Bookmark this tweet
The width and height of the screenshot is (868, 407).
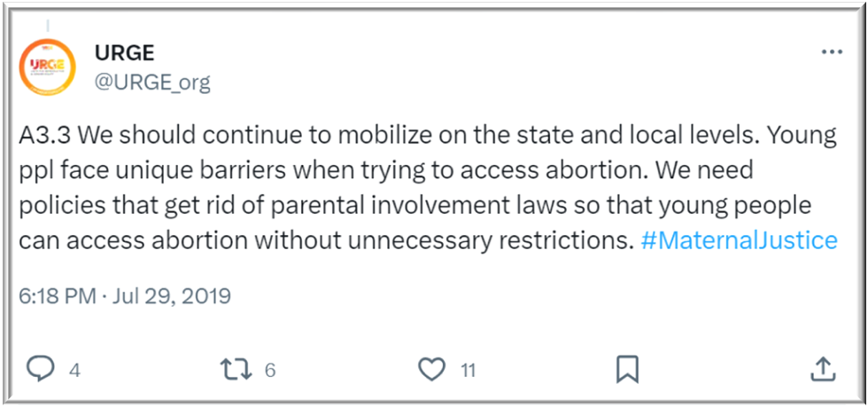(x=627, y=369)
